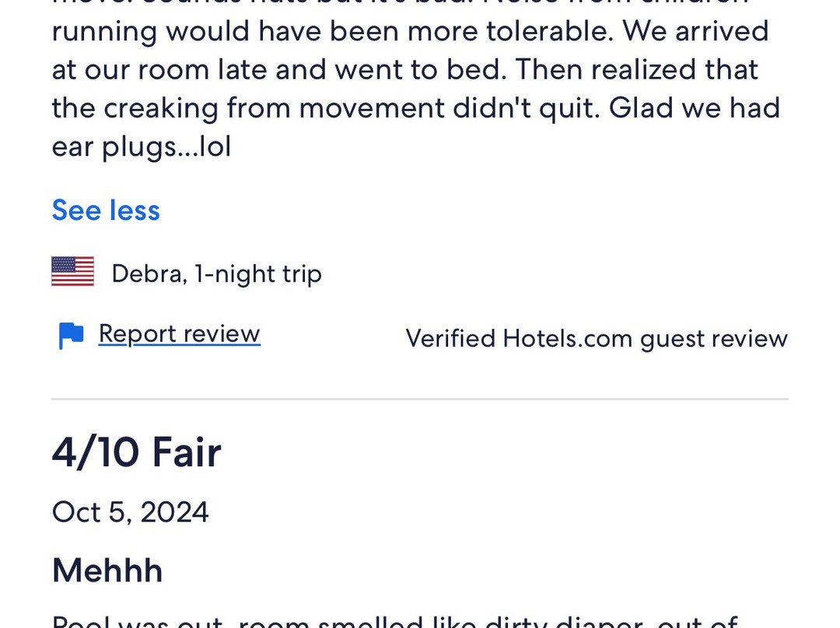Click the divider line between reviews
840x628 pixels.
click(x=420, y=399)
